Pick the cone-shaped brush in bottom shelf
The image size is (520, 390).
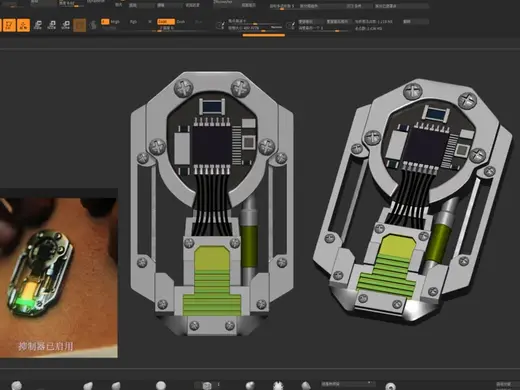pyautogui.click(x=306, y=386)
